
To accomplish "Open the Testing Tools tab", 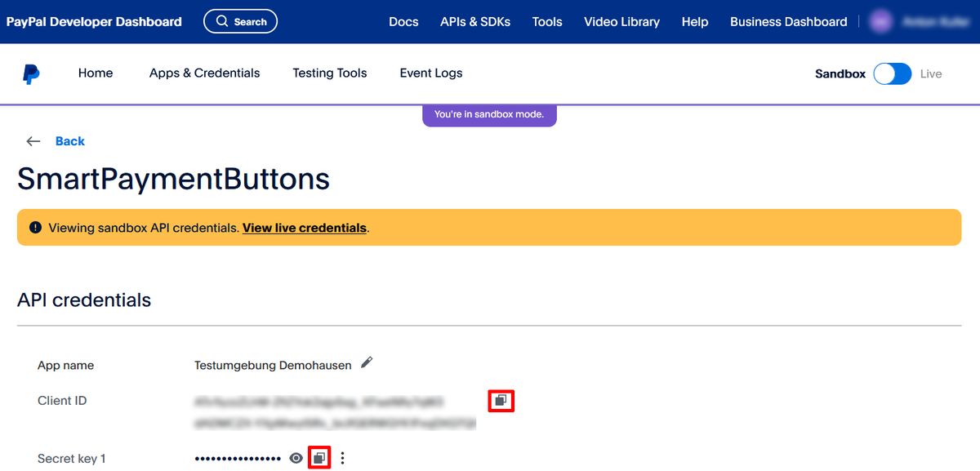I will coord(330,73).
